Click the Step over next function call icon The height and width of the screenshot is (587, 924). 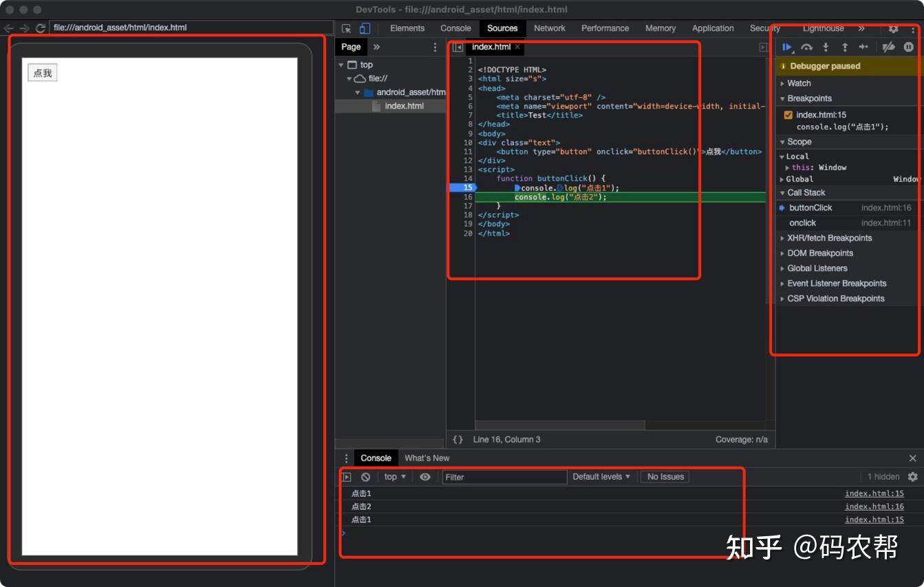point(806,47)
